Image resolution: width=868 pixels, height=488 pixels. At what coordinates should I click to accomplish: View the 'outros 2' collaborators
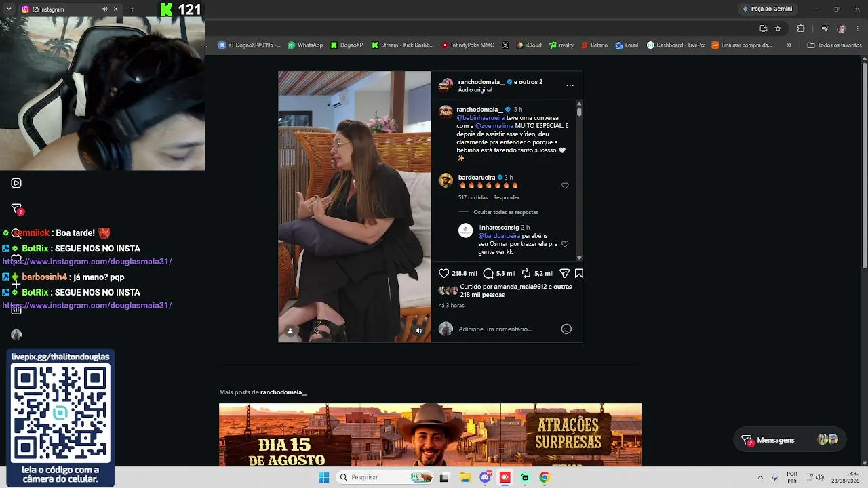530,82
